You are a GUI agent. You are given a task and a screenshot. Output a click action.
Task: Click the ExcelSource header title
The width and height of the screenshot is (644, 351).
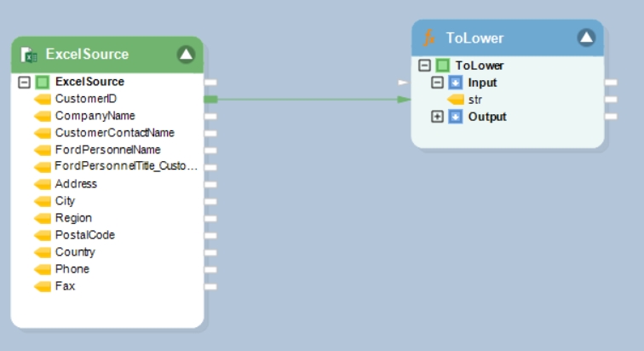pos(87,55)
